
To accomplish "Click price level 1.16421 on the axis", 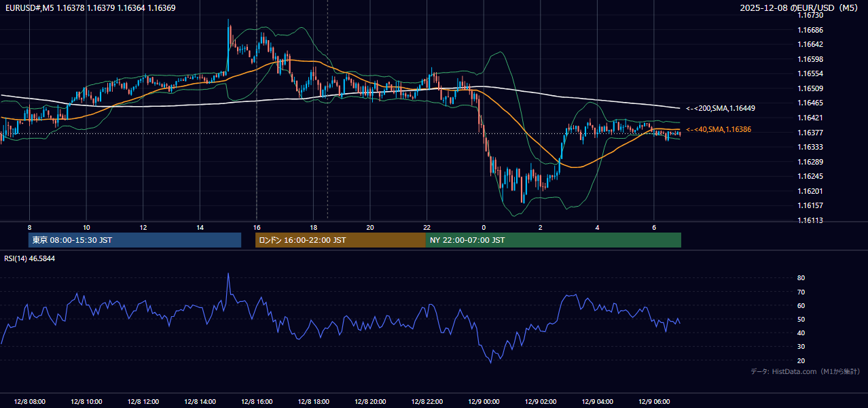I will coord(810,118).
